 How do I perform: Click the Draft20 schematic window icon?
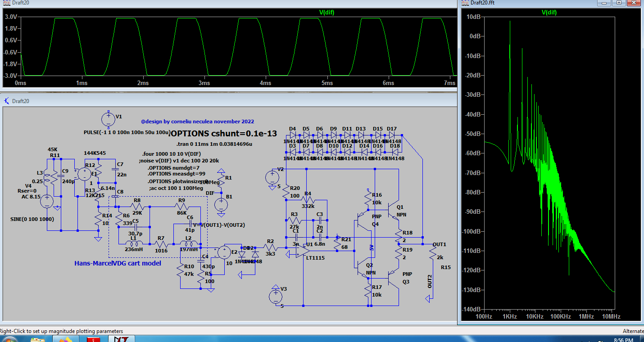(x=7, y=101)
